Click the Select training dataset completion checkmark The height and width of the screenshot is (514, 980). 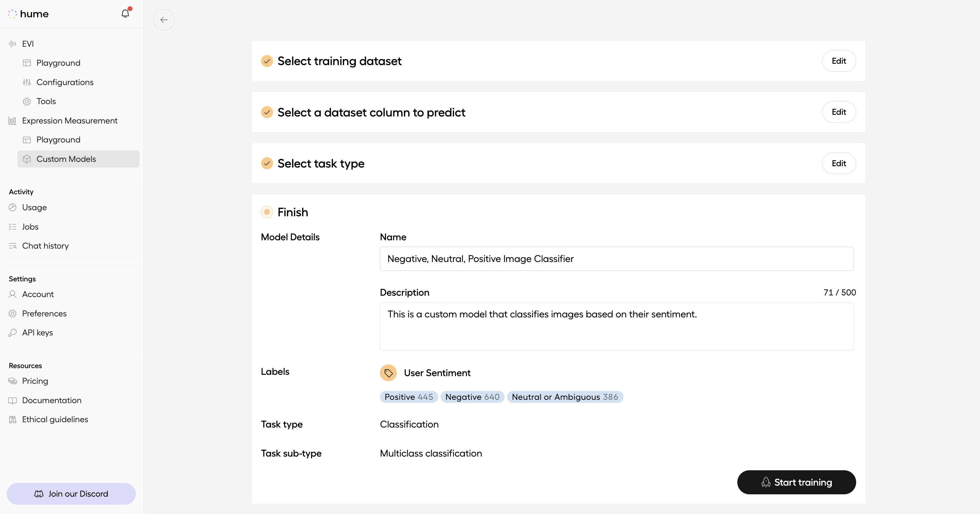tap(267, 61)
